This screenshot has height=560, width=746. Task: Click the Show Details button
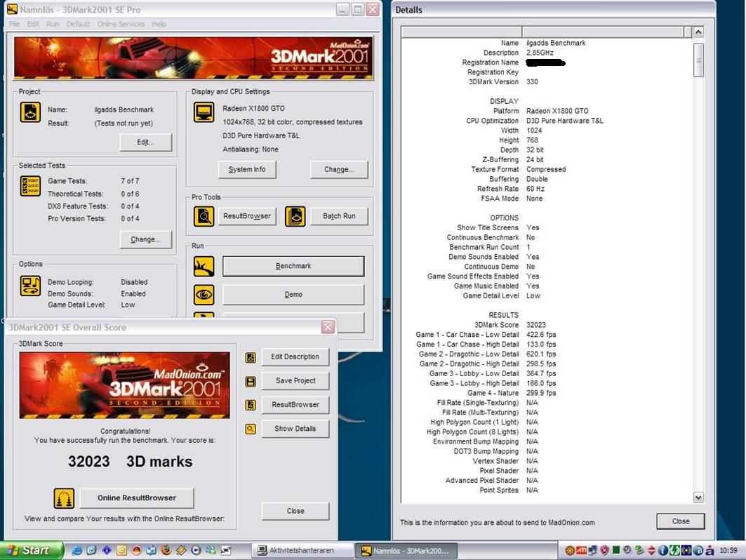[295, 429]
